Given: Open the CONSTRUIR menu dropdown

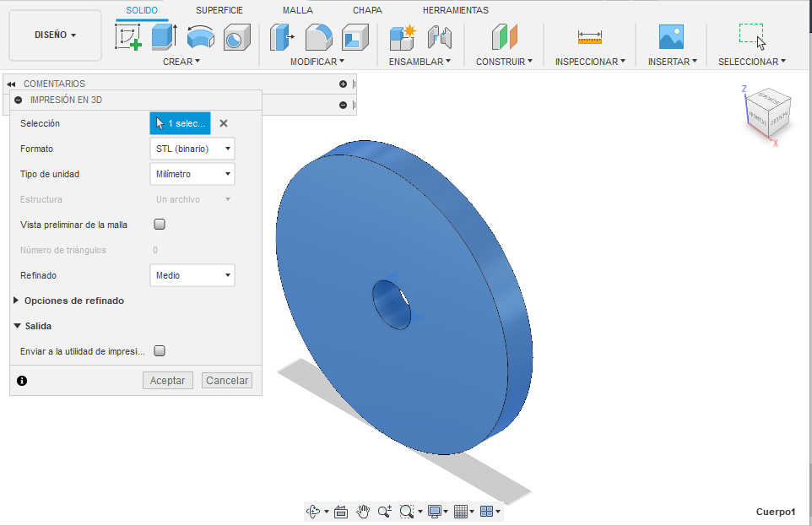Looking at the screenshot, I should coord(504,62).
